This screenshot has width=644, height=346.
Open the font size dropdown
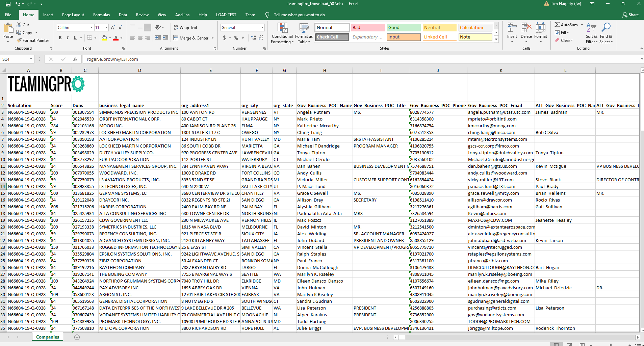[x=106, y=27]
